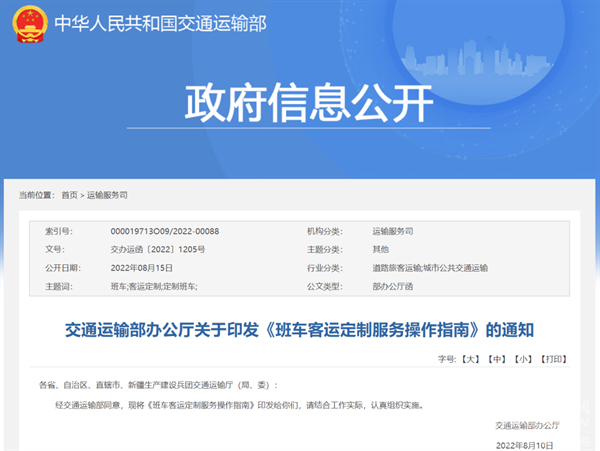Click the article title about 班车客运定制服务操作指南
The width and height of the screenshot is (600, 451).
[300, 327]
